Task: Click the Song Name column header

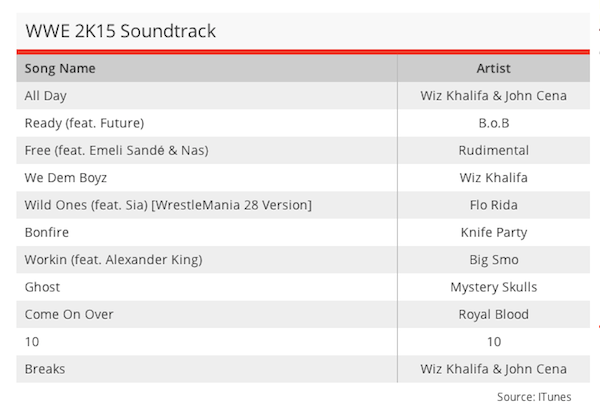Action: coord(60,69)
